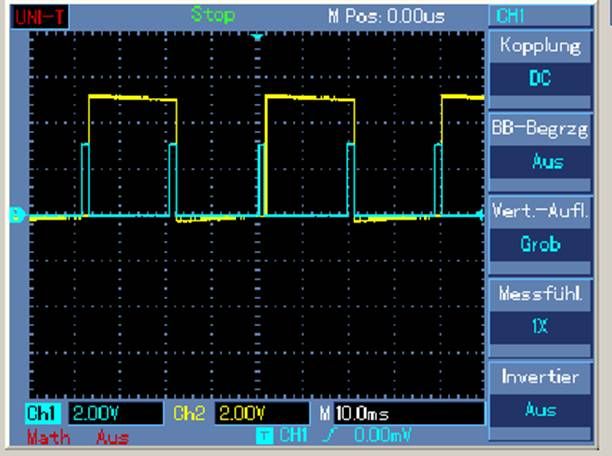Click the CH1 trigger source label
Viewport: 612px width, 456px height.
pyautogui.click(x=293, y=435)
